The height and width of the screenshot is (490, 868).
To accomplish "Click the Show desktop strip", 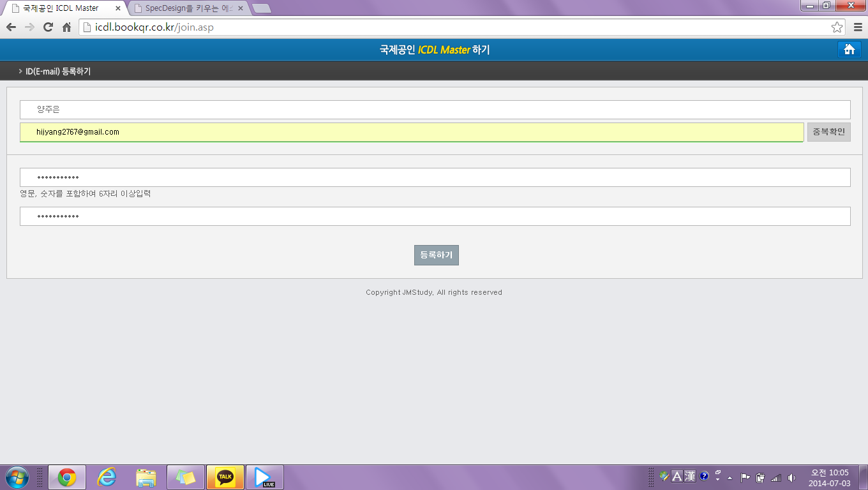I will (863, 477).
